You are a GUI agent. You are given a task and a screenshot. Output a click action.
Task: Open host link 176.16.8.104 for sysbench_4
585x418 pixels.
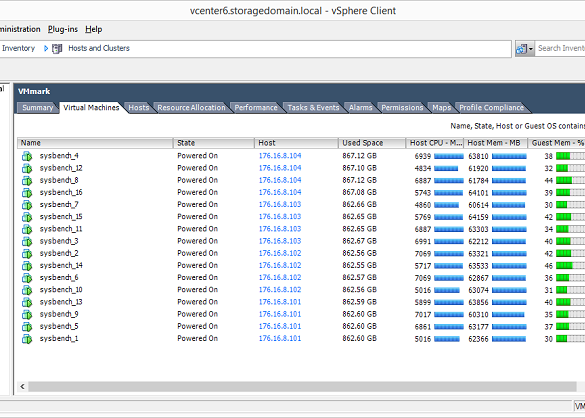pyautogui.click(x=280, y=156)
